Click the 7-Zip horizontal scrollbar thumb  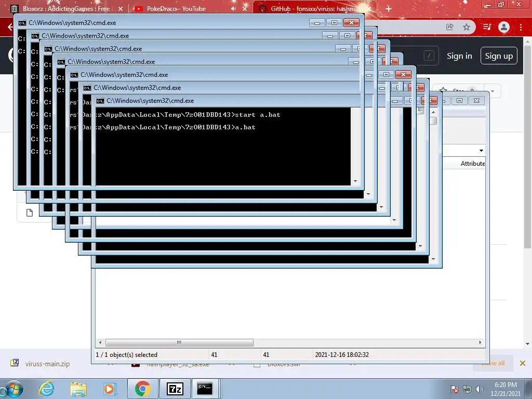point(179,342)
